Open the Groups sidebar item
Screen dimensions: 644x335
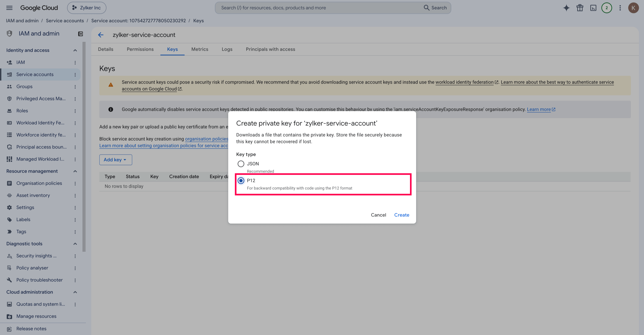point(24,87)
